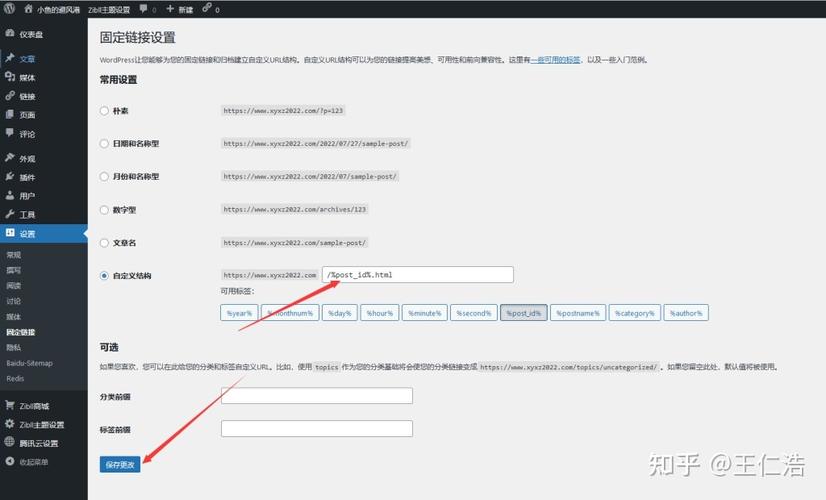This screenshot has width=826, height=500.
Task: Open 固定链接 settings submenu item
Action: pos(21,332)
